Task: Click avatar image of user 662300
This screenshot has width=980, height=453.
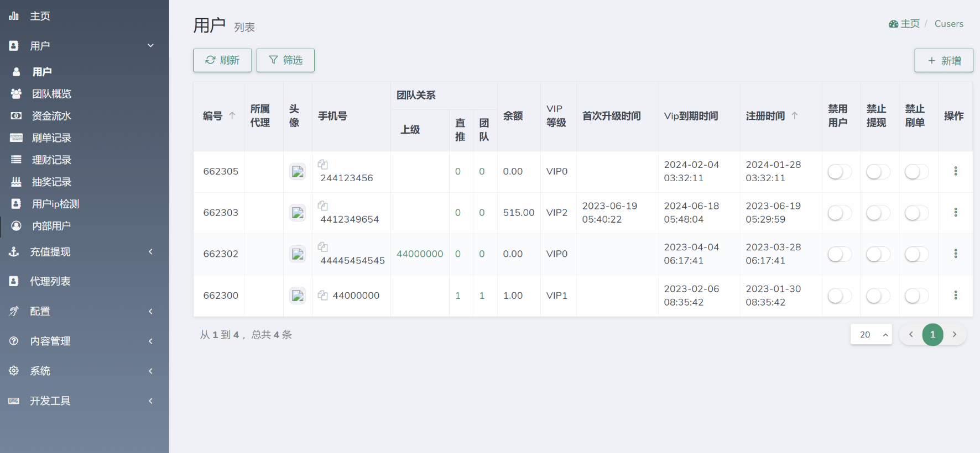Action: pos(298,296)
